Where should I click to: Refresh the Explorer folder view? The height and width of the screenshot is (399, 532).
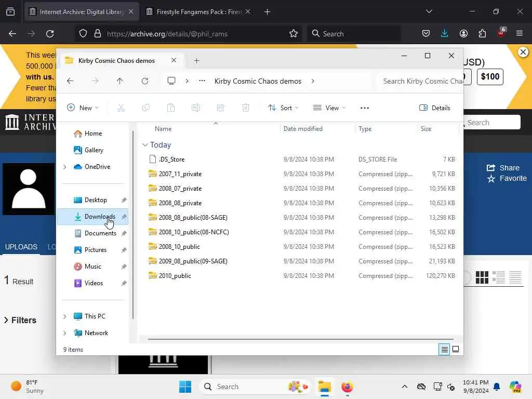145,81
